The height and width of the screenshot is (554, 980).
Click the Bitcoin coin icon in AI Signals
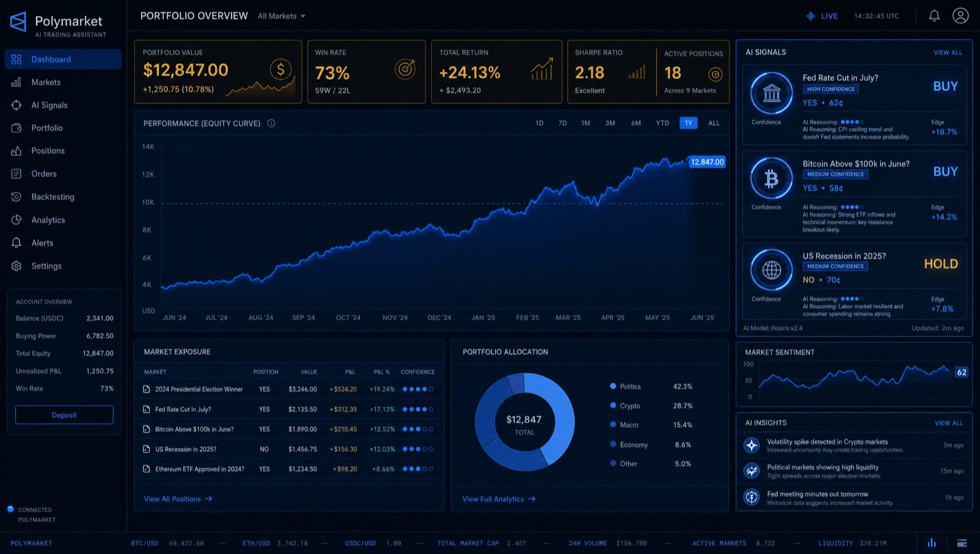coord(772,178)
